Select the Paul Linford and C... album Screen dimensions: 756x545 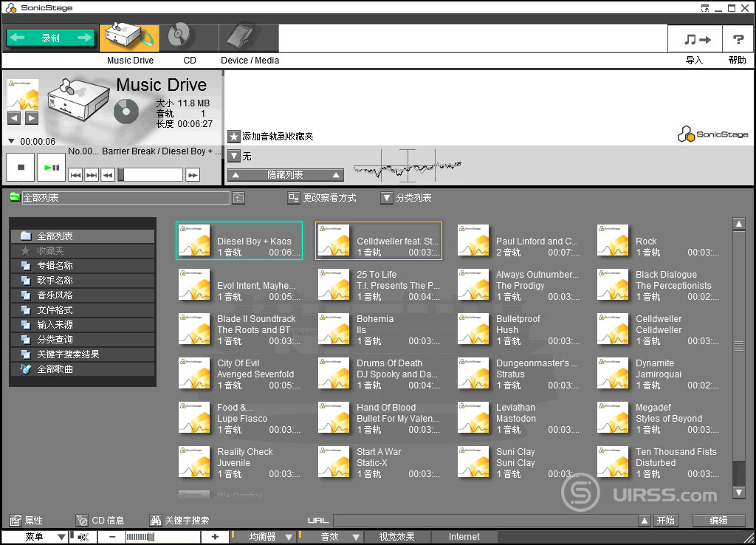click(x=518, y=241)
